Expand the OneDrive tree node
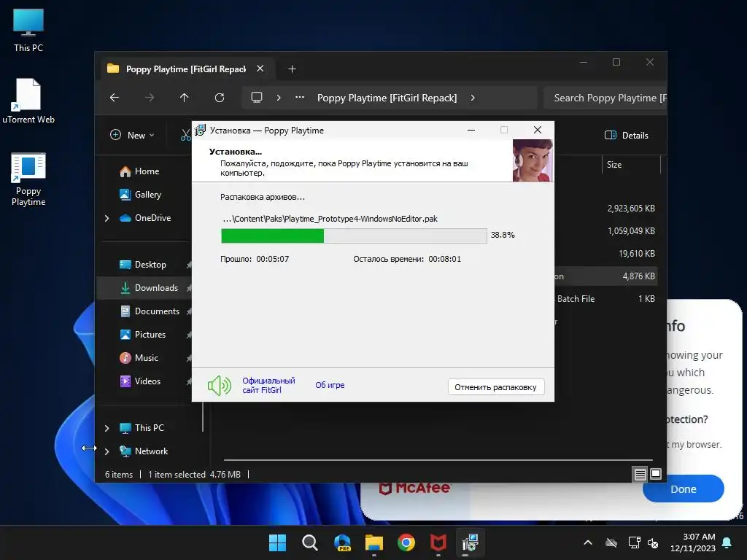Viewport: 747px width, 560px height. click(x=107, y=218)
